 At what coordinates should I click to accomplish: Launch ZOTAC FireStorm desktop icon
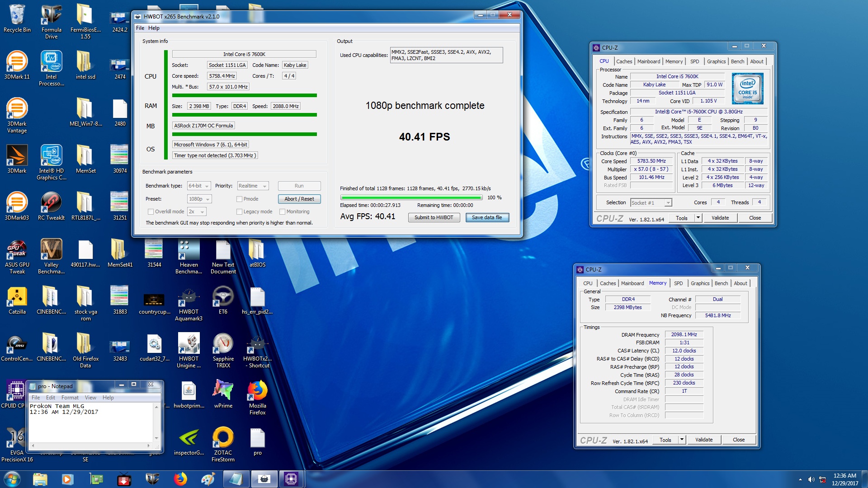223,444
